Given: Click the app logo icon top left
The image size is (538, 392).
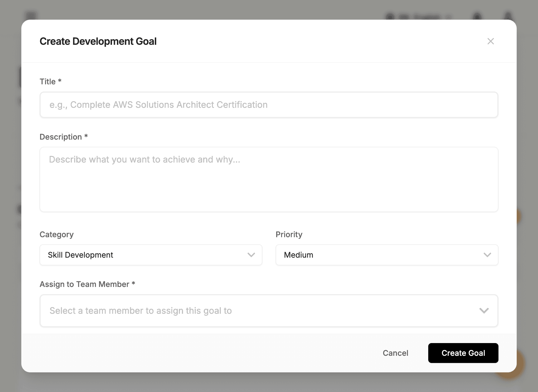Looking at the screenshot, I should [x=31, y=15].
